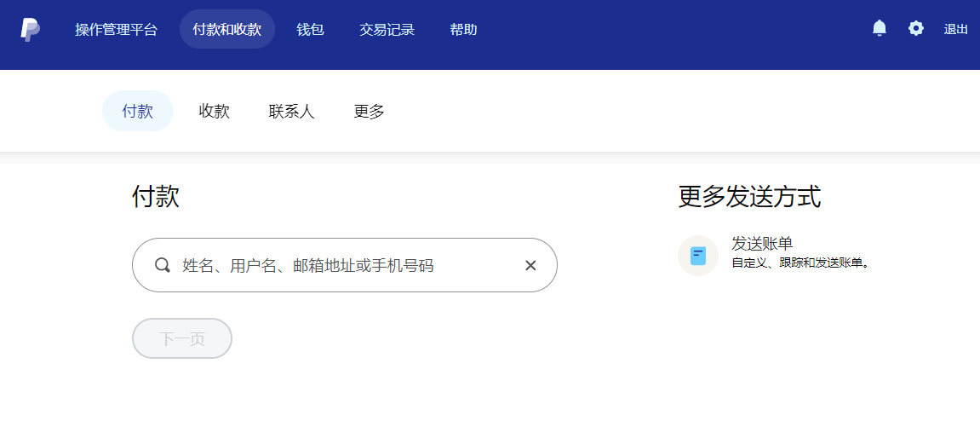The height and width of the screenshot is (427, 980).
Task: Switch to the 联系人 sub-tab
Action: point(292,112)
